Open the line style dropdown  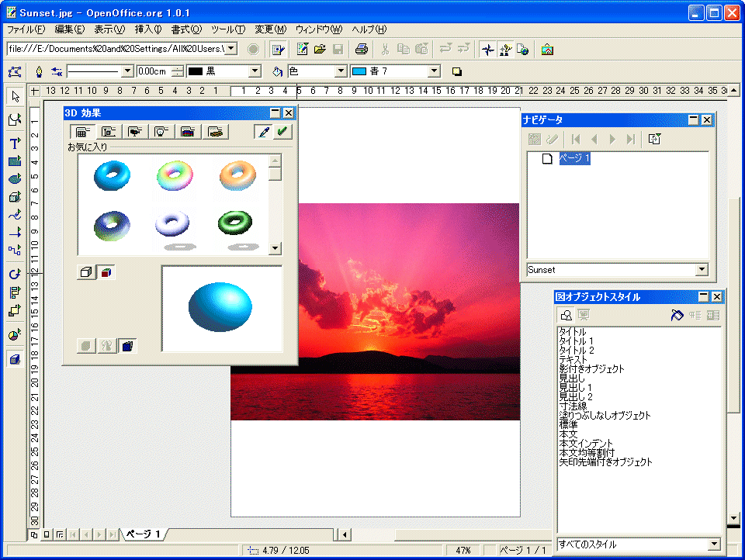(x=127, y=71)
